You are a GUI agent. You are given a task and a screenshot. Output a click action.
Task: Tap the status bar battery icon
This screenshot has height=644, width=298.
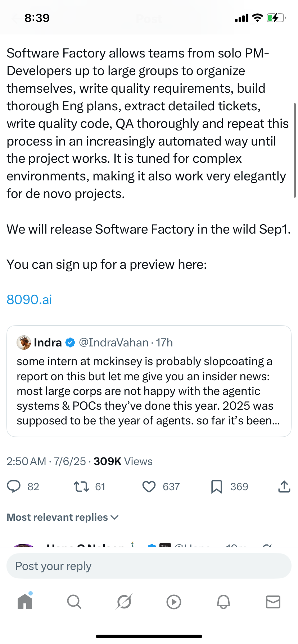click(275, 18)
